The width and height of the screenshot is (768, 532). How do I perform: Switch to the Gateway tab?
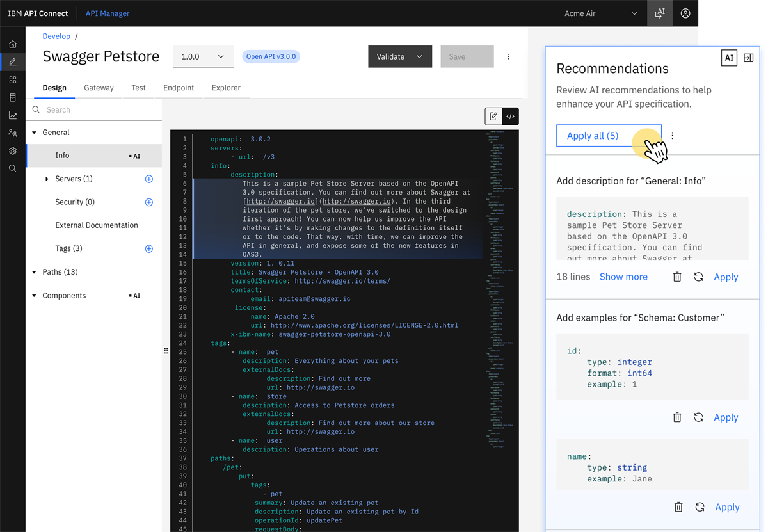(x=99, y=88)
